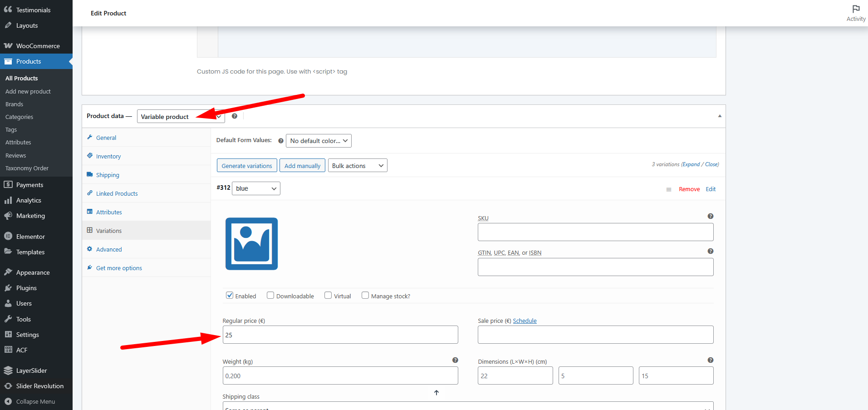Click the Default Form Values help icon
868x410 pixels.
click(280, 141)
